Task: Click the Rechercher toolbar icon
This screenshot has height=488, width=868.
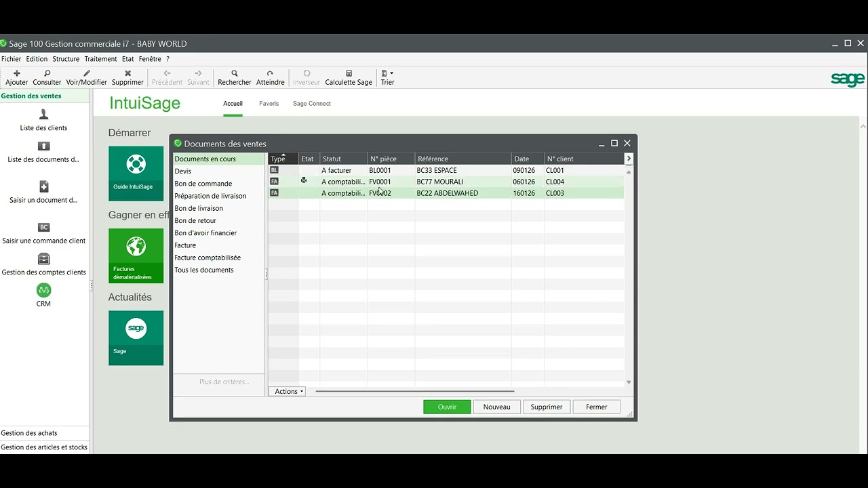Action: [235, 73]
